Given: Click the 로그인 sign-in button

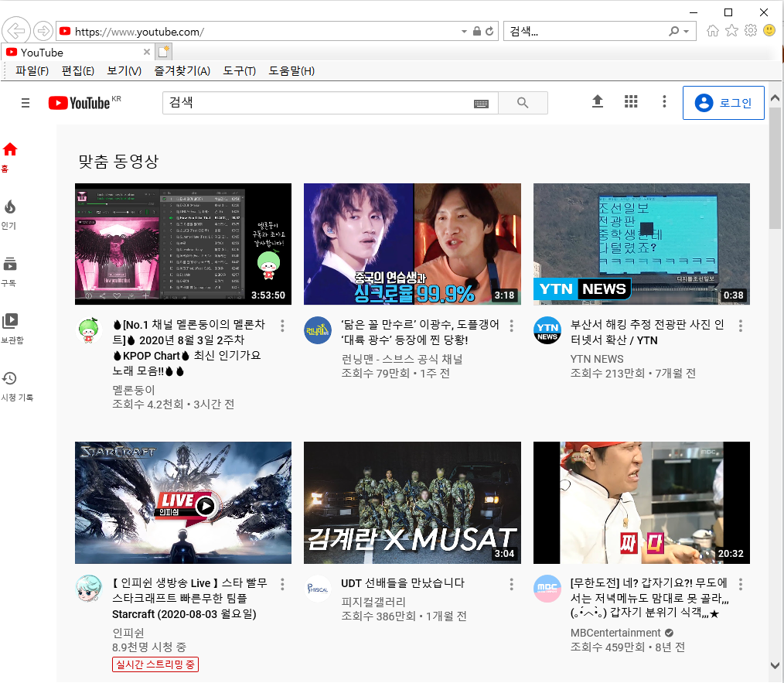Looking at the screenshot, I should pos(724,103).
